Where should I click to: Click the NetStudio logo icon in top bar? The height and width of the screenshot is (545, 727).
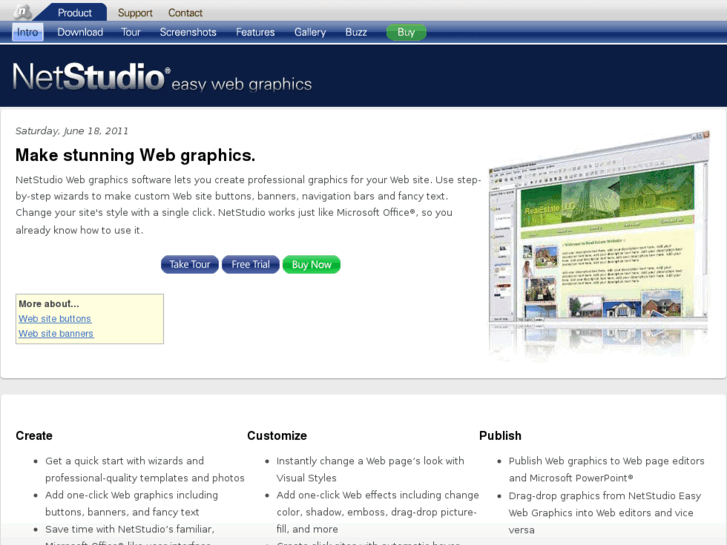[22, 11]
